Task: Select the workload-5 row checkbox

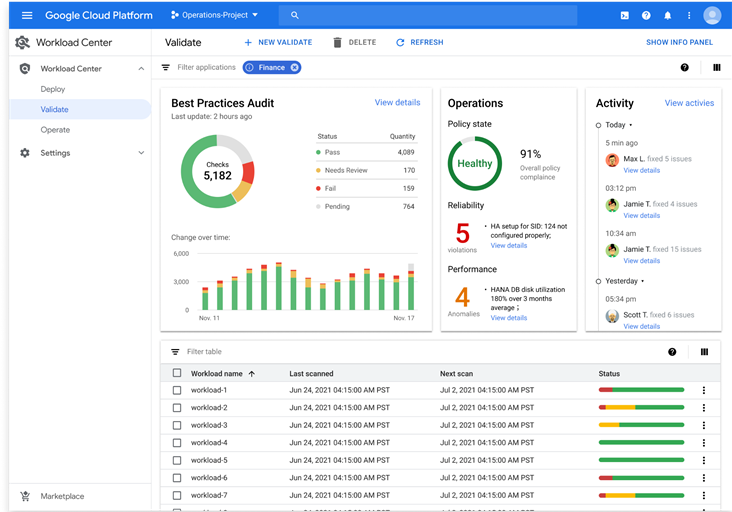Action: 177,460
